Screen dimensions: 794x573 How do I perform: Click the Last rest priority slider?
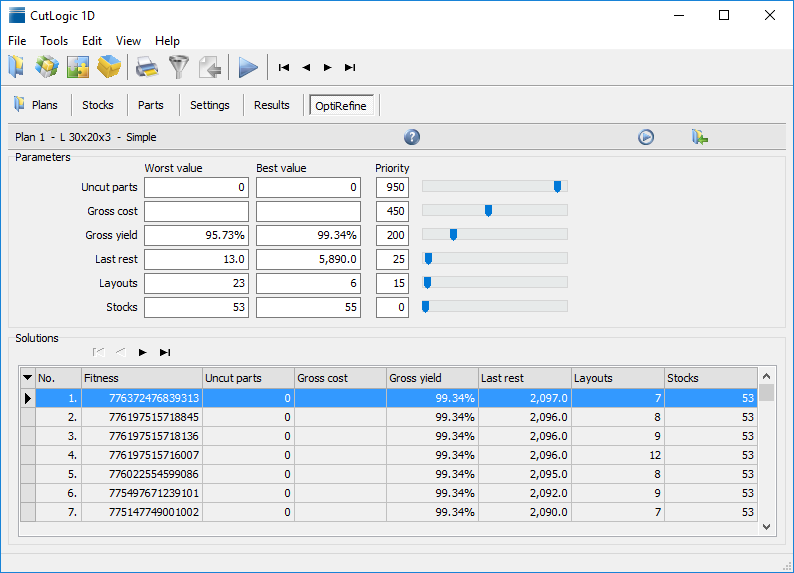(x=495, y=259)
